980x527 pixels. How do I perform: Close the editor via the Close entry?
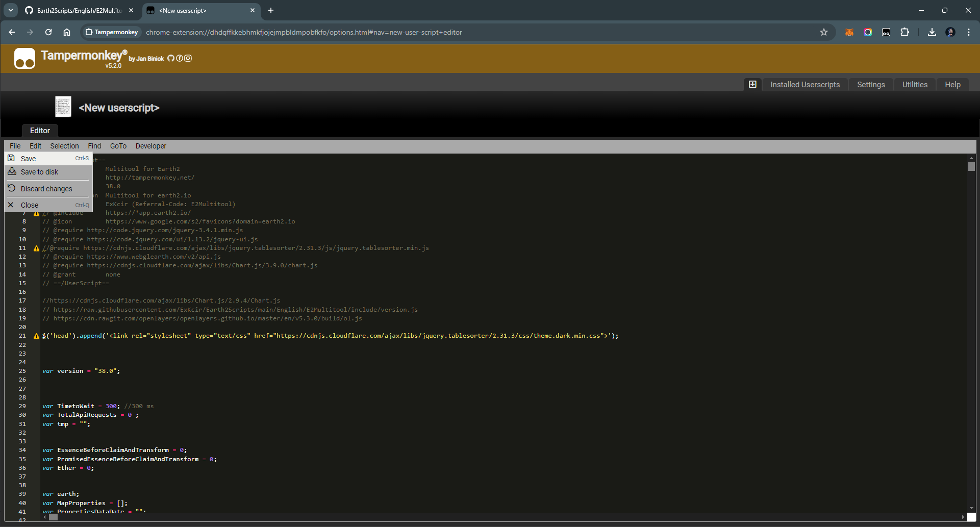click(x=30, y=205)
